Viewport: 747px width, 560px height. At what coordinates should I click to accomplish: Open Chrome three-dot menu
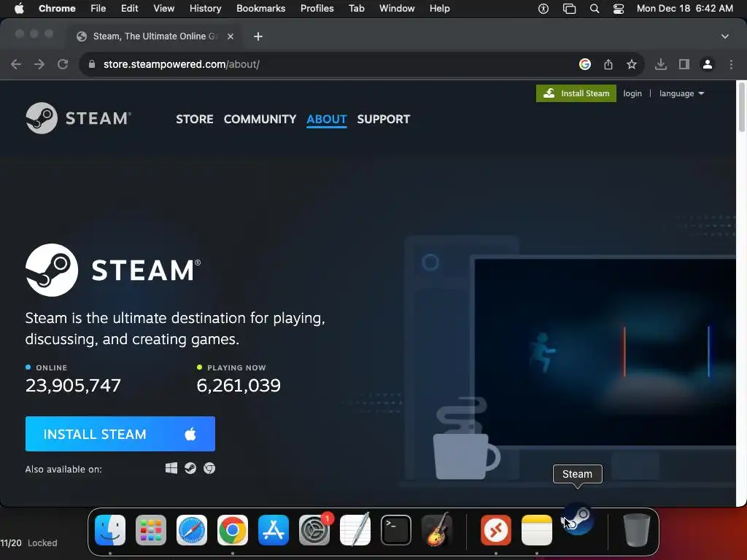pyautogui.click(x=731, y=64)
